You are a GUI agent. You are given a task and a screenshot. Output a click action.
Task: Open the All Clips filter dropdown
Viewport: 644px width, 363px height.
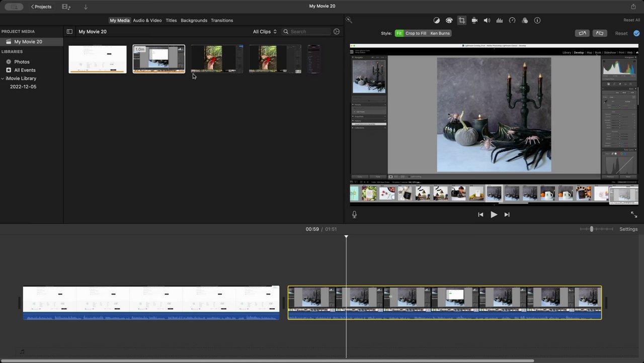pyautogui.click(x=265, y=32)
